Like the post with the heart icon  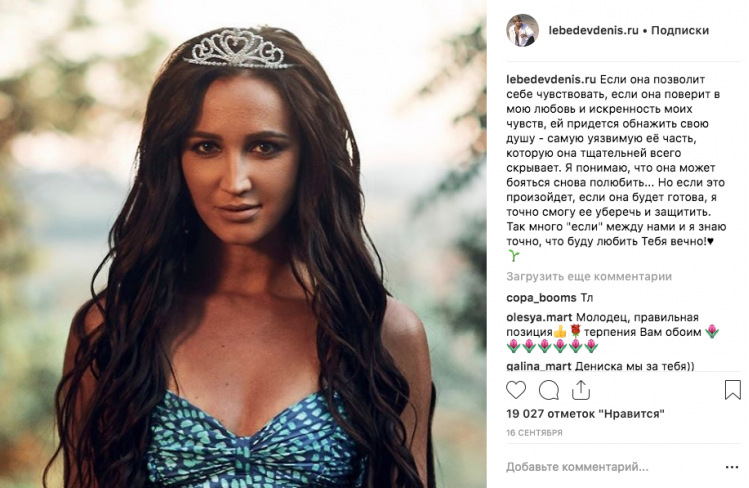(x=516, y=389)
